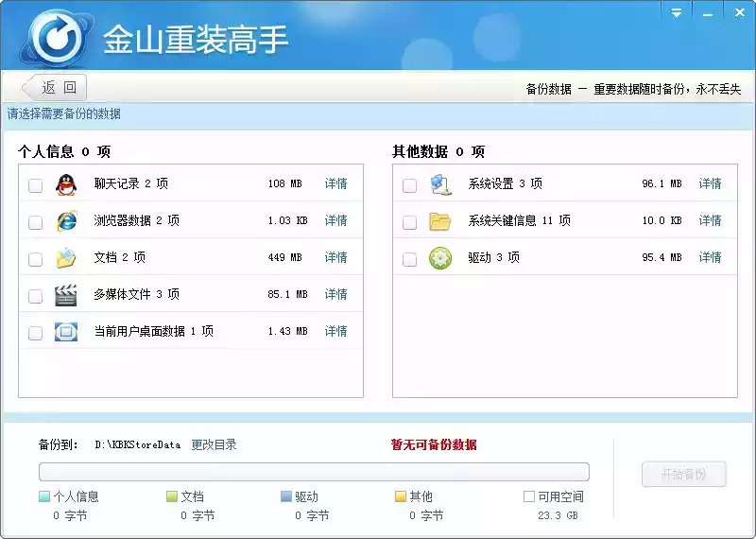Click the desktop data monitor icon

click(x=66, y=332)
